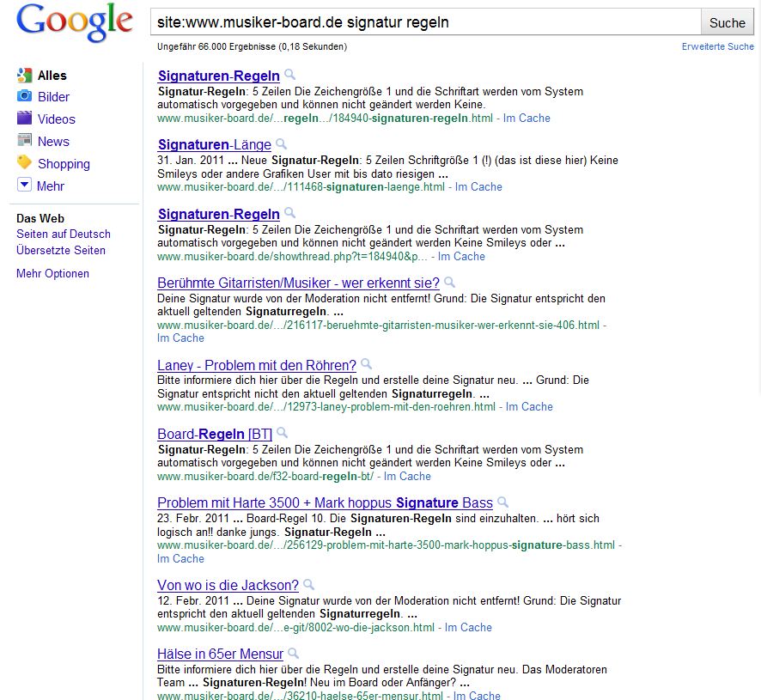
Task: Open Hälse in 65er Mensur result
Action: (221, 654)
